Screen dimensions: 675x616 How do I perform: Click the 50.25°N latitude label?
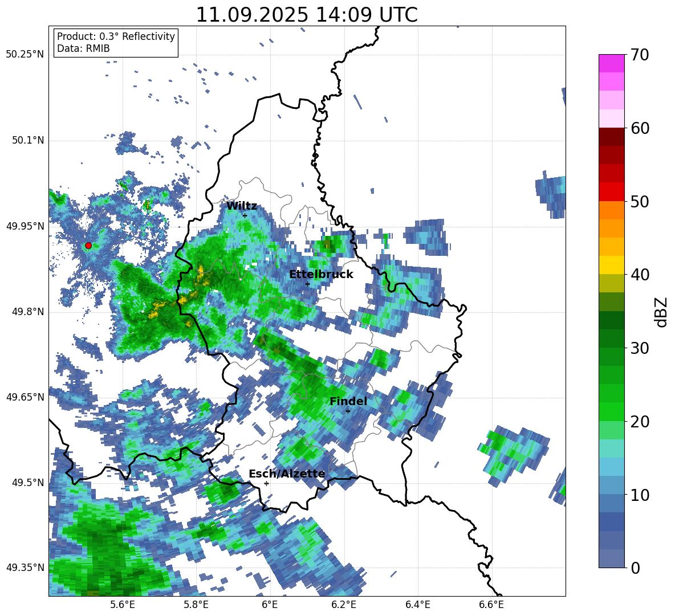point(25,55)
